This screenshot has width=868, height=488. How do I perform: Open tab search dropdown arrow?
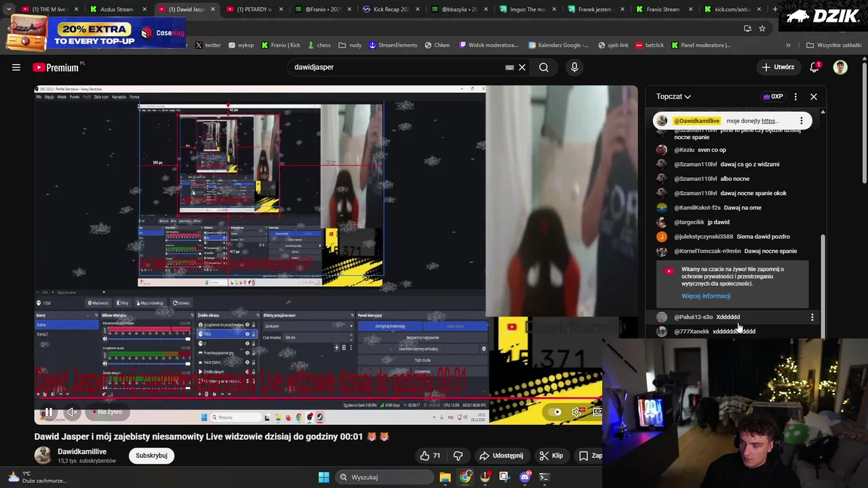pyautogui.click(x=9, y=9)
